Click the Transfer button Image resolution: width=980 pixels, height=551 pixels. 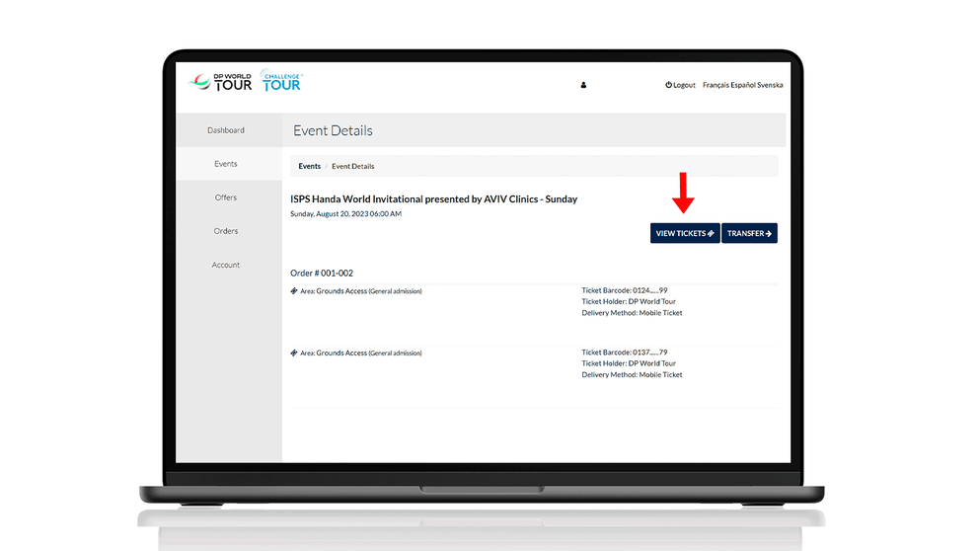(749, 233)
